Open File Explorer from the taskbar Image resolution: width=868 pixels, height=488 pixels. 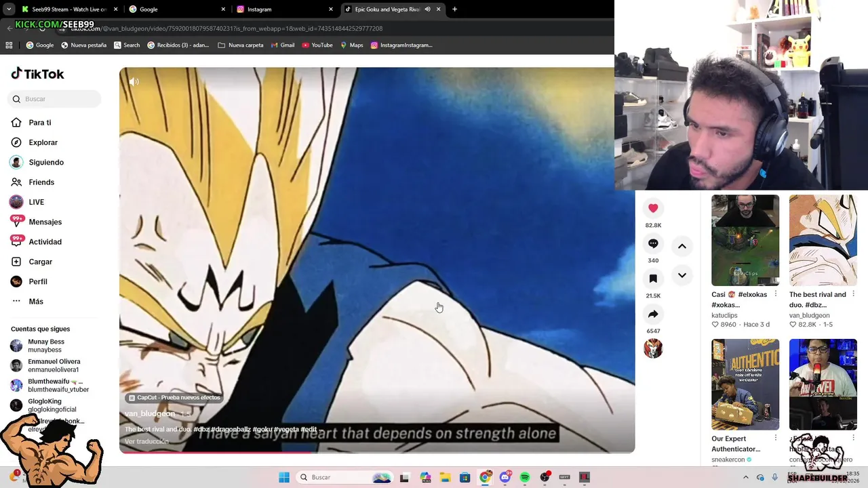tap(445, 477)
